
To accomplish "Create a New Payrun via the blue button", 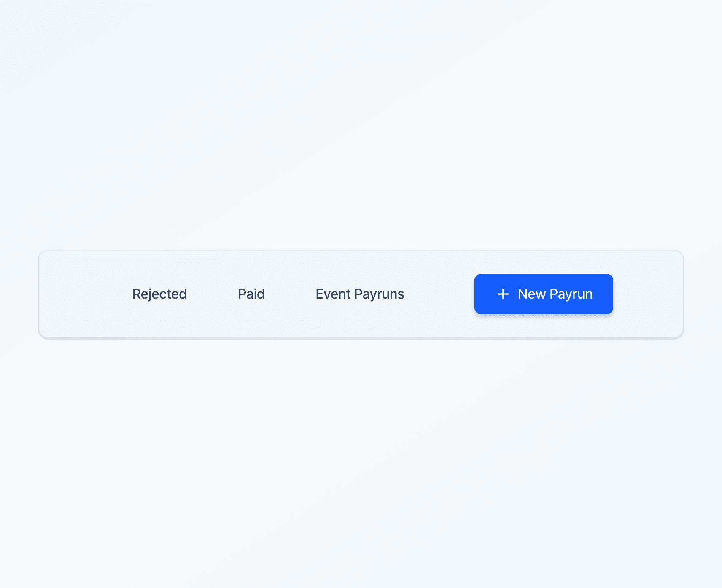I will [544, 294].
